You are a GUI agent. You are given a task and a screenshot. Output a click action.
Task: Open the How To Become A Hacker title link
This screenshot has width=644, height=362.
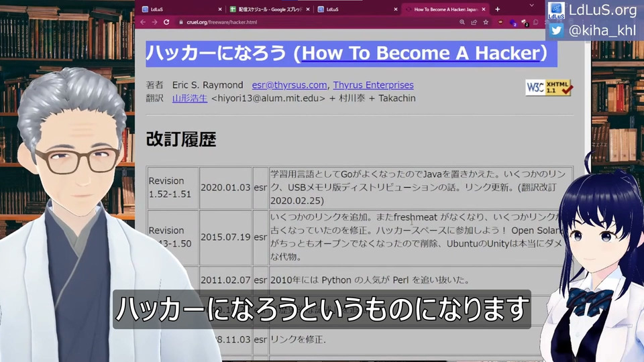[x=421, y=53]
